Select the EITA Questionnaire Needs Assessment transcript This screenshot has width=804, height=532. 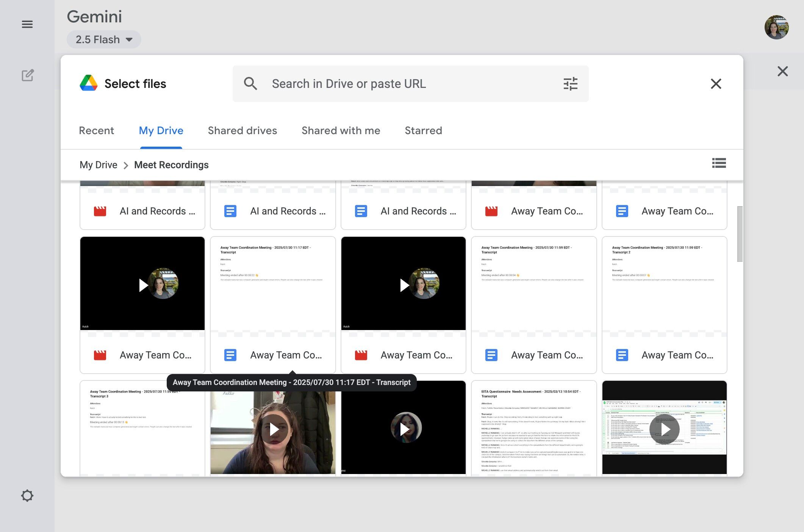533,428
